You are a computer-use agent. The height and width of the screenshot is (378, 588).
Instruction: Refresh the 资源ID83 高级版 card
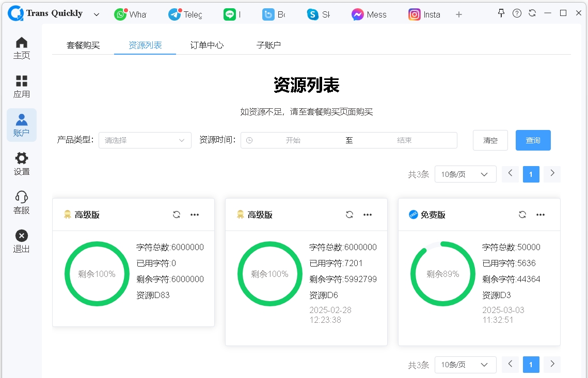click(176, 215)
